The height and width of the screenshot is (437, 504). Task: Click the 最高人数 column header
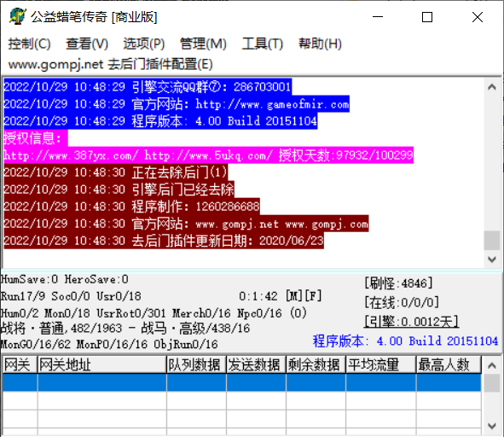[449, 364]
